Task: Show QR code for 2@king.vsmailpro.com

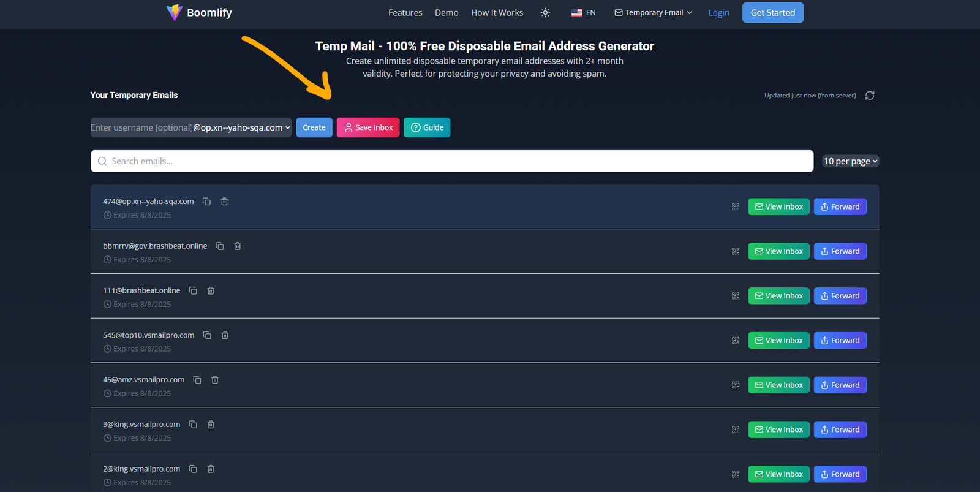Action: click(x=736, y=474)
